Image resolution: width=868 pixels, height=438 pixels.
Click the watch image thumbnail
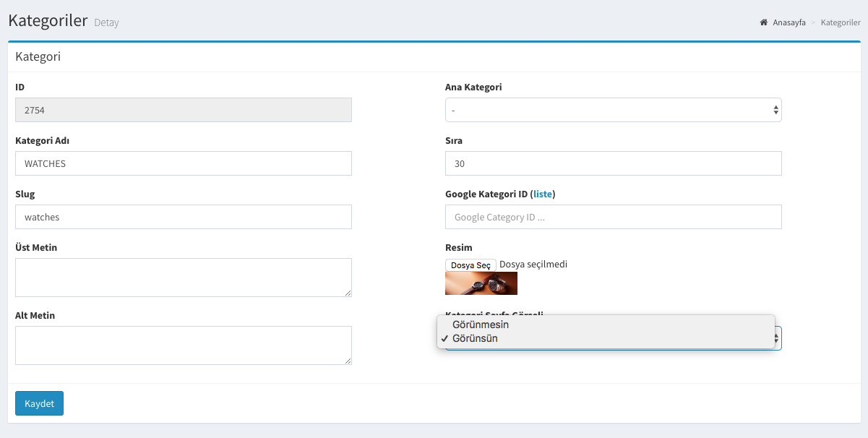481,283
